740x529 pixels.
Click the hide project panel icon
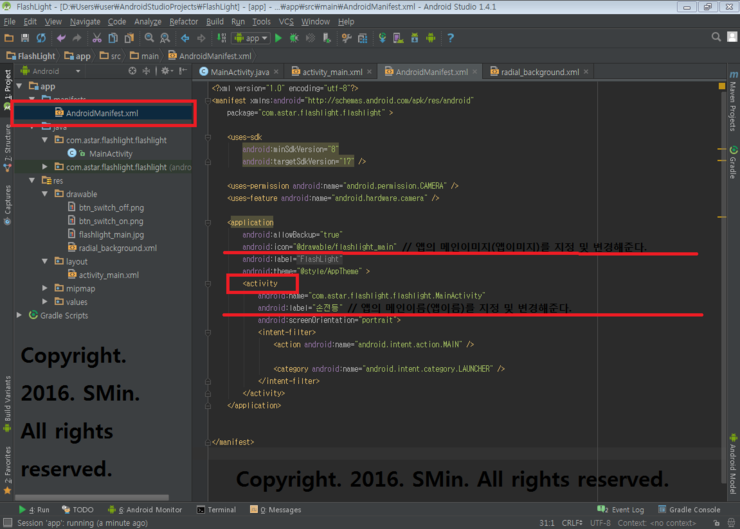[x=183, y=71]
